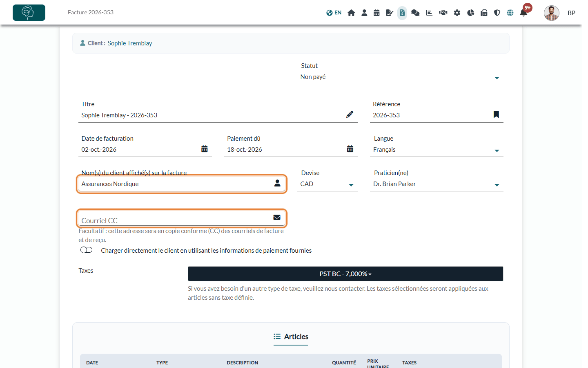Click the pencil icon in Titre field

point(350,114)
